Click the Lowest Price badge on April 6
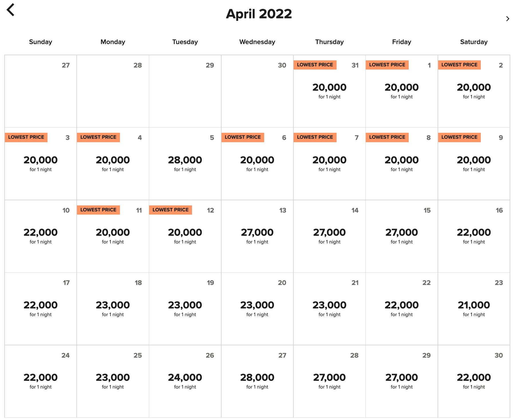Viewport: 514px width, 420px height. [243, 137]
